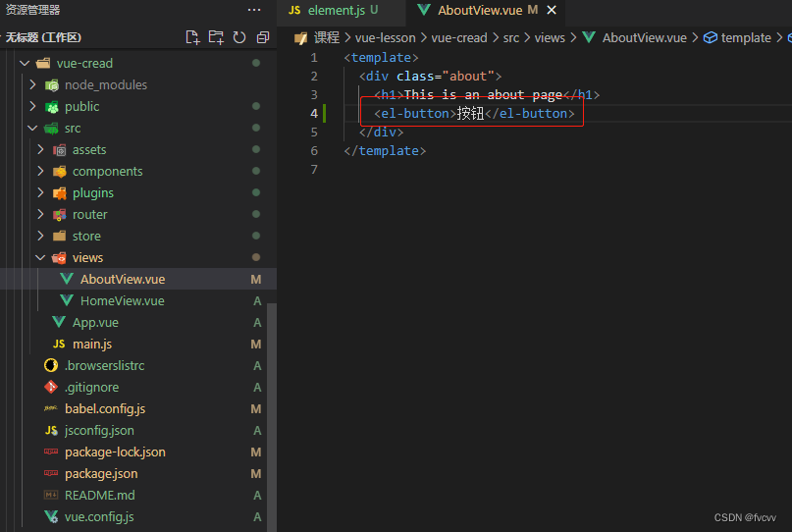
Task: Place cursor on line 4 el-button code
Action: click(474, 113)
